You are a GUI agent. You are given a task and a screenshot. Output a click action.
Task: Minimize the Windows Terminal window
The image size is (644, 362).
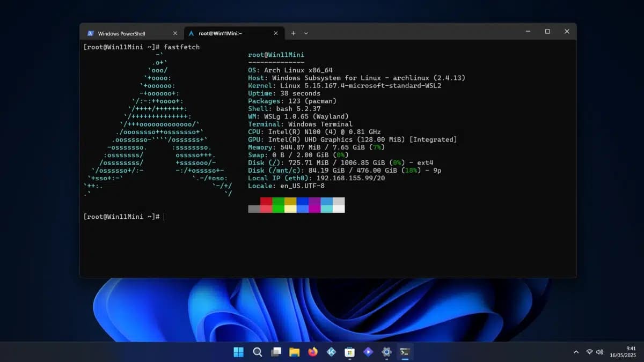point(528,32)
